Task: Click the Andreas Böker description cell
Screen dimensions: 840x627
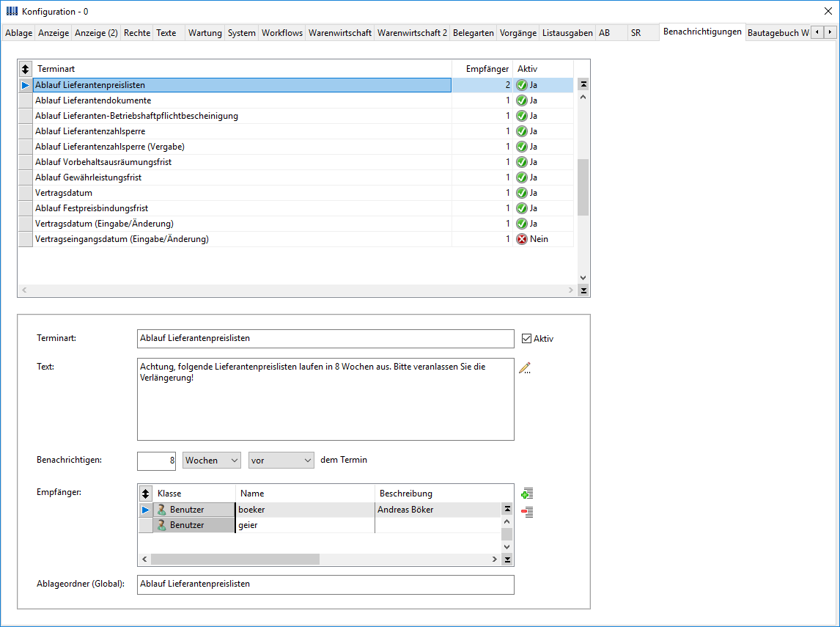Action: coord(438,510)
